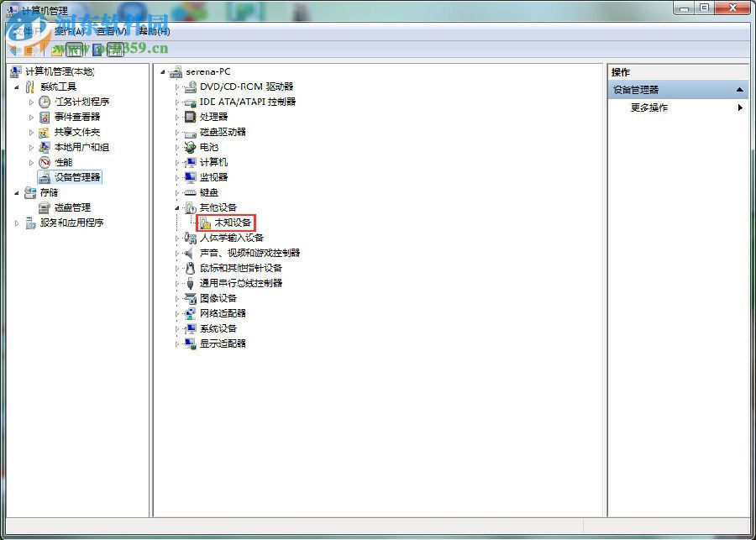Click the blue help toolbar icon

click(x=98, y=50)
